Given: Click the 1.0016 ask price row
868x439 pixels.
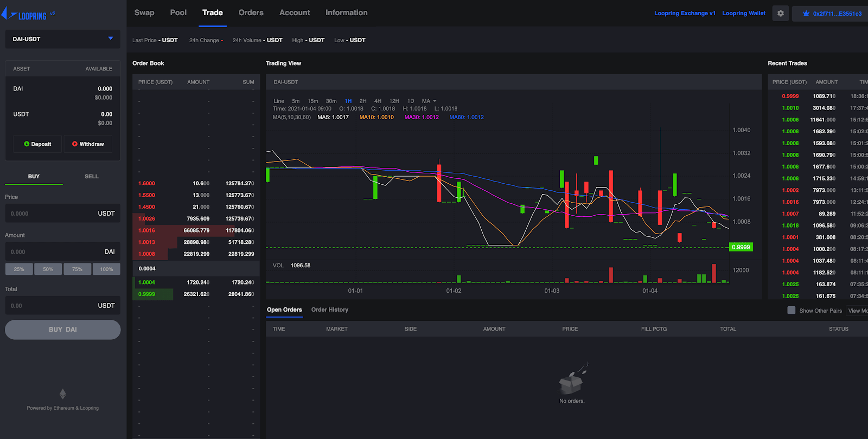Looking at the screenshot, I should click(196, 230).
